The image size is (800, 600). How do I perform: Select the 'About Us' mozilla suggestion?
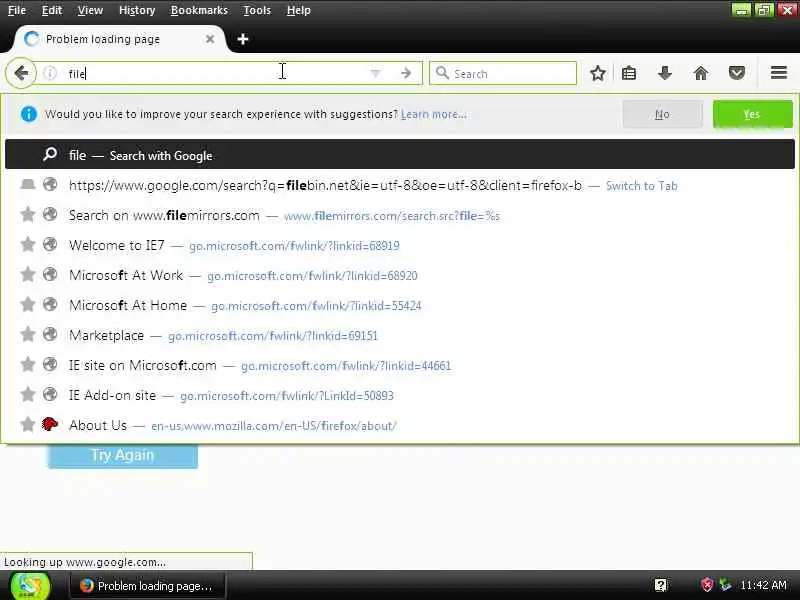[399, 425]
